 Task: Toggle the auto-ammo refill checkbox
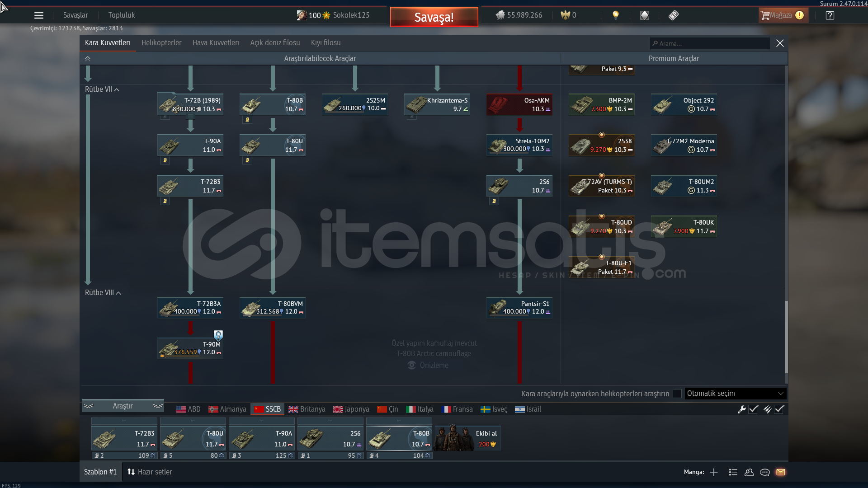(779, 409)
